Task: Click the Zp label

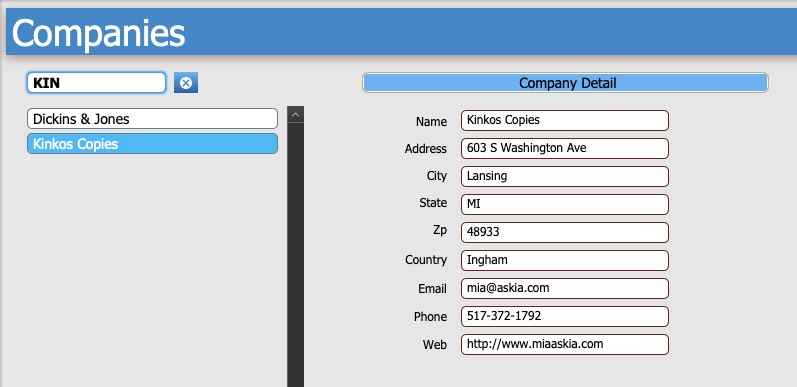Action: (440, 230)
